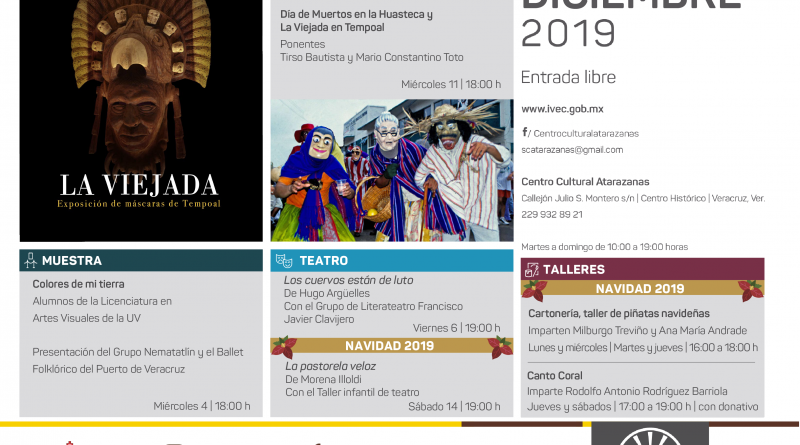Click 'Imparten Milburgo Treviño y Ana María Andrade'
Viewport: 800px width, 445px height.
tap(637, 331)
